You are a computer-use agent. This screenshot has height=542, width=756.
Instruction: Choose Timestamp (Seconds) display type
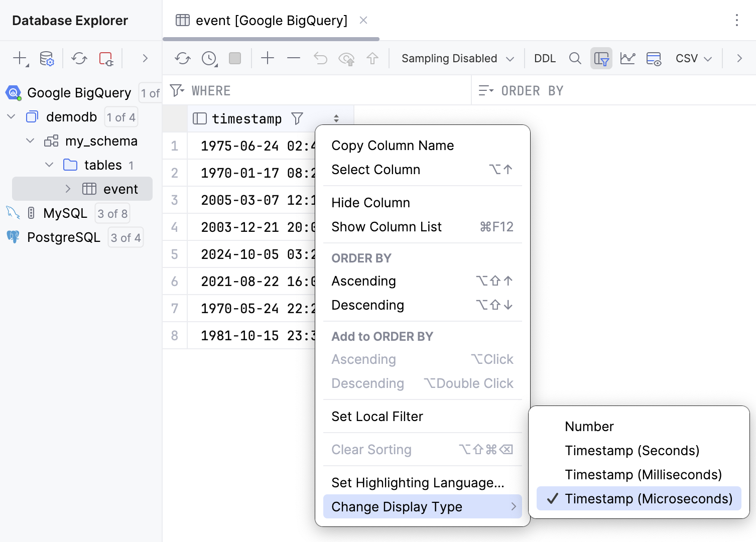tap(632, 451)
